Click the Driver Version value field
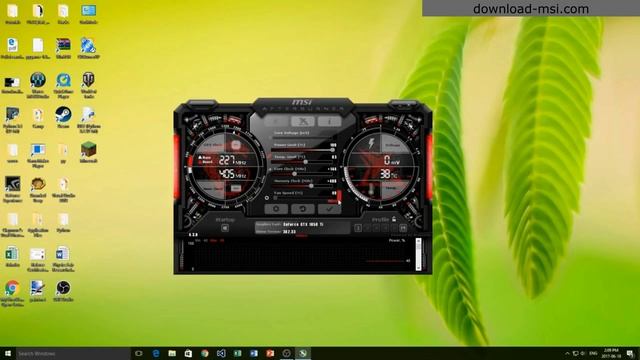The height and width of the screenshot is (360, 640). coord(289,231)
